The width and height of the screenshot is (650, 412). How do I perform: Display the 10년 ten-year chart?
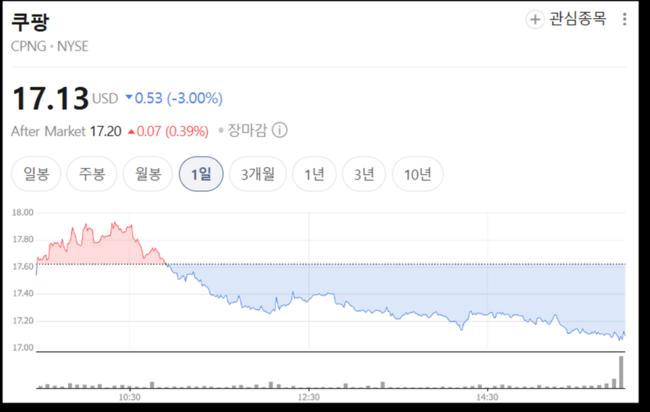(417, 174)
